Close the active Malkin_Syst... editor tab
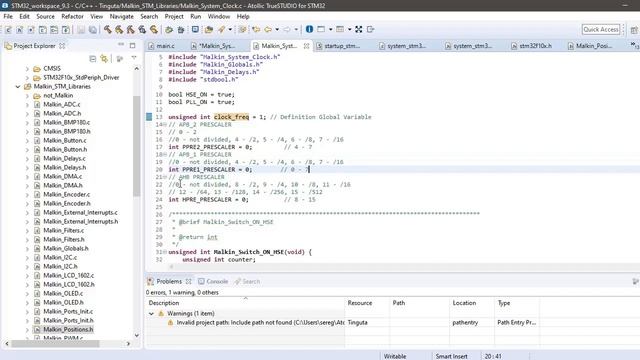Image resolution: width=640 pixels, height=360 pixels. point(306,46)
